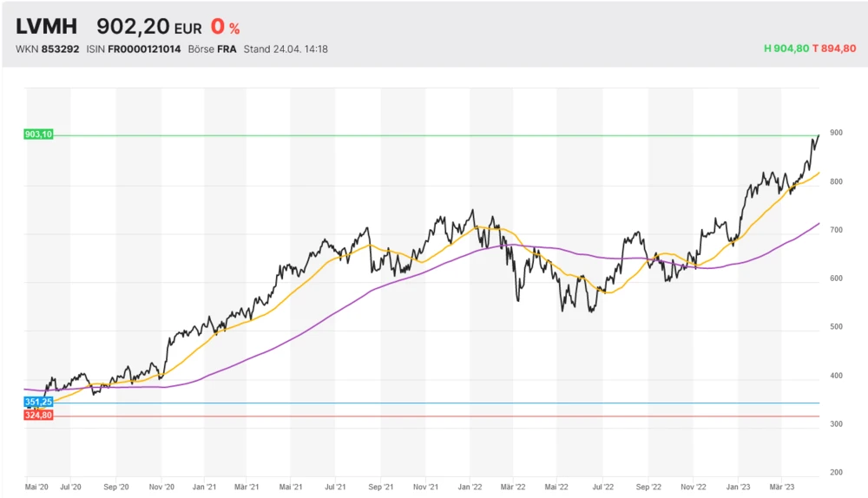Screen dimensions: 868x498
Task: Click the red 0 % change indicator
Action: (x=225, y=27)
